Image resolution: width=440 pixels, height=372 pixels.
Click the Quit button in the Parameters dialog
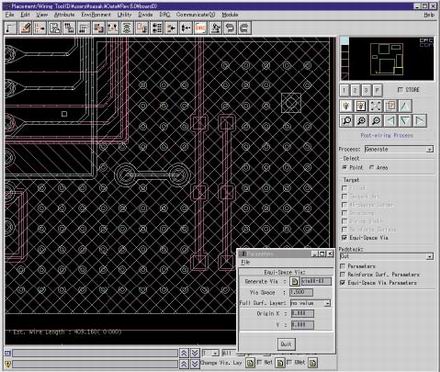coord(286,344)
